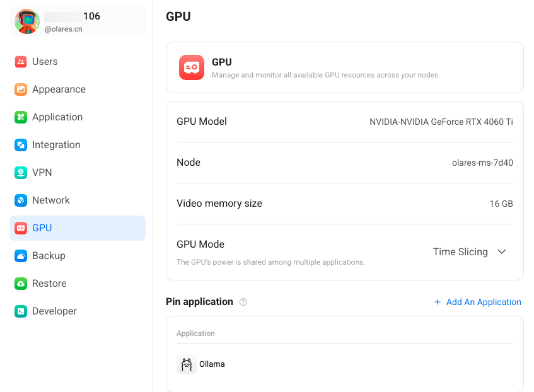Click the Integration icon in sidebar
This screenshot has width=534, height=392.
[21, 145]
